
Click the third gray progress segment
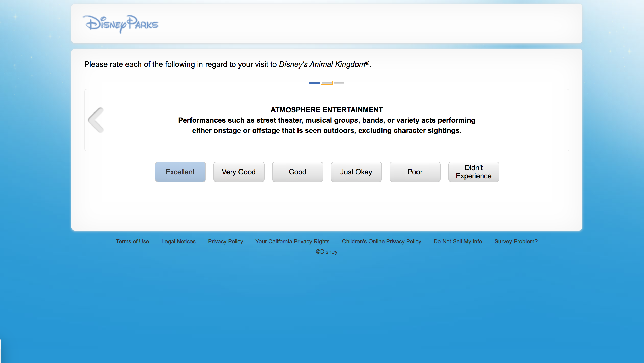pyautogui.click(x=339, y=83)
